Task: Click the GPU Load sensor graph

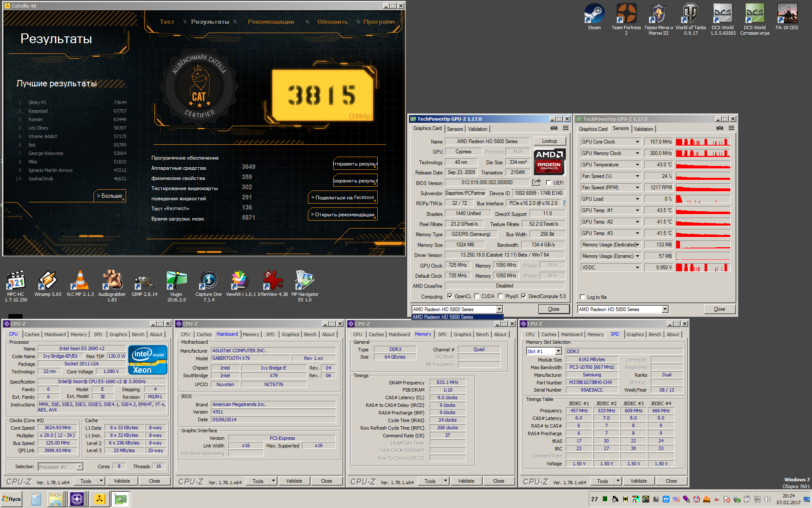Action: point(703,199)
